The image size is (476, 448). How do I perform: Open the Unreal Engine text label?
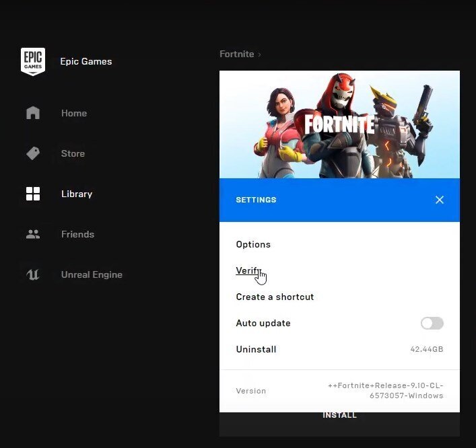pyautogui.click(x=92, y=274)
